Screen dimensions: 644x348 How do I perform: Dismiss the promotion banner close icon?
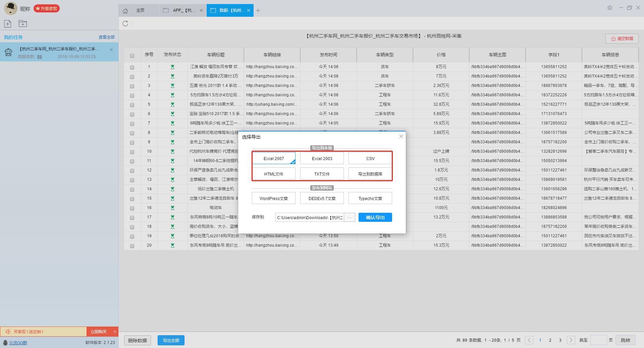tap(115, 332)
